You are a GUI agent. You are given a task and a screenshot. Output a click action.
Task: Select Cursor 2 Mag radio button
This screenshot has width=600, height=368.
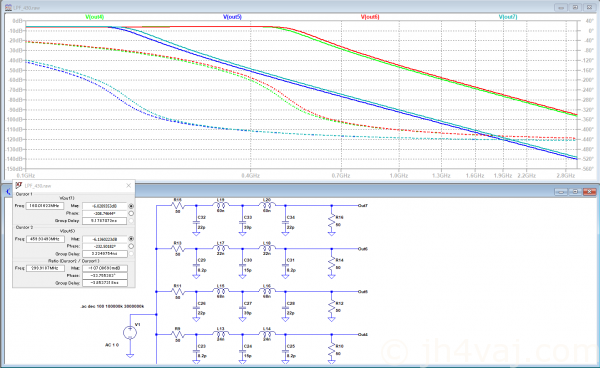pyautogui.click(x=131, y=239)
